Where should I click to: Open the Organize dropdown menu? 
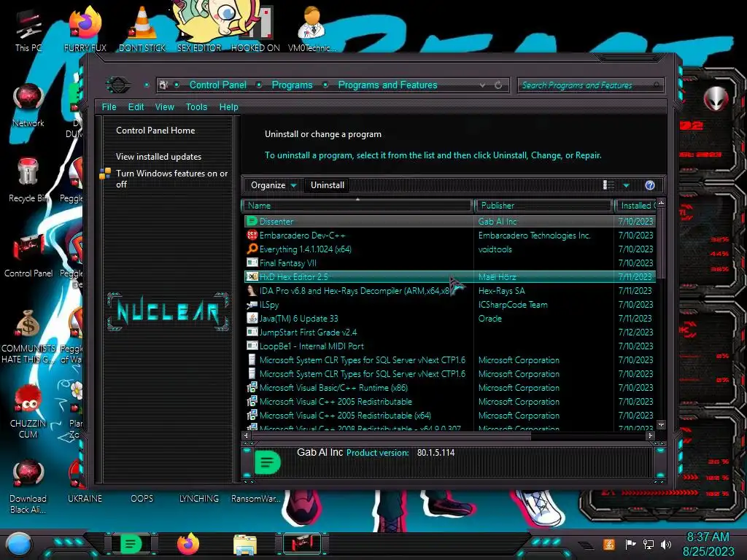click(274, 185)
